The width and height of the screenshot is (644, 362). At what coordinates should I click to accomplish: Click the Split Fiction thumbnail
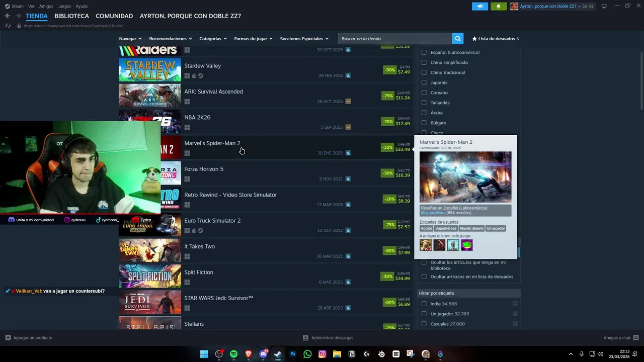(x=150, y=276)
